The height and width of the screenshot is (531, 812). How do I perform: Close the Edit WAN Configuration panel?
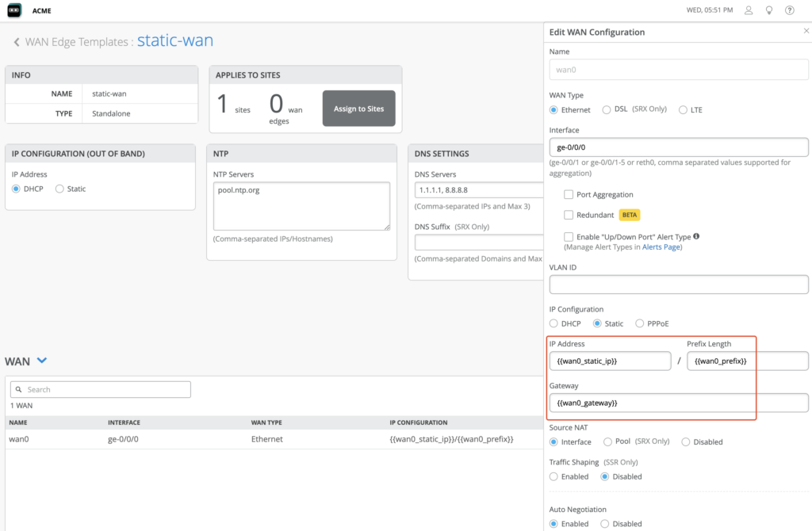coord(806,31)
